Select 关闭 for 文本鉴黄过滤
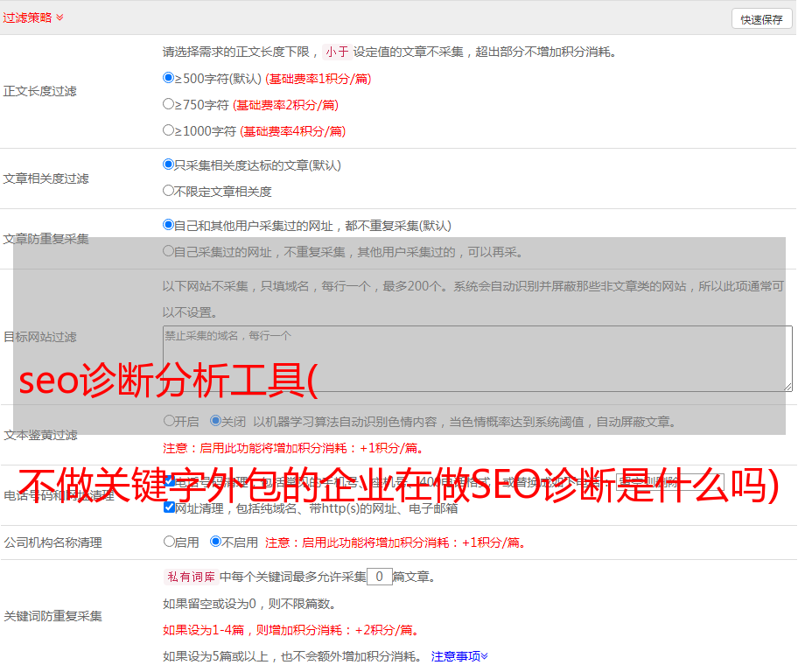 coord(215,421)
